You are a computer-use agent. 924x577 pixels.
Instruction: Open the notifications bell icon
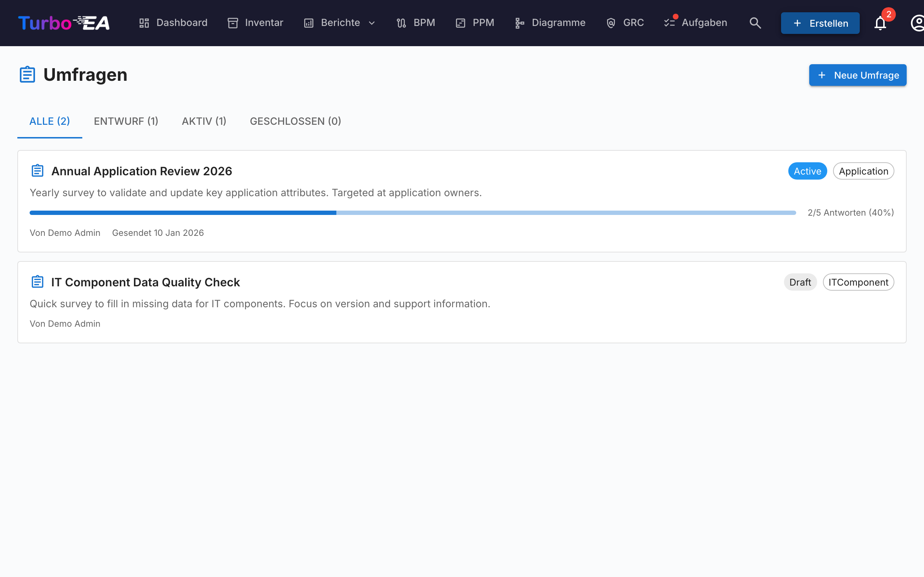point(880,23)
